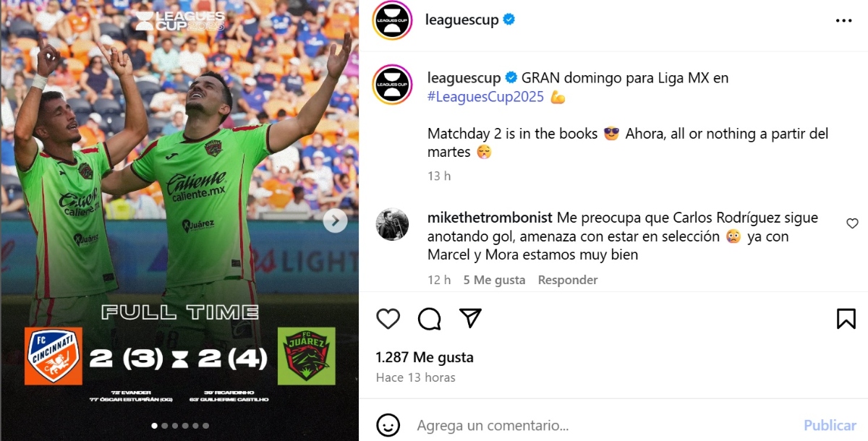The width and height of the screenshot is (868, 441).
Task: Click leaguescup avatar beside the caption
Action: tap(392, 85)
